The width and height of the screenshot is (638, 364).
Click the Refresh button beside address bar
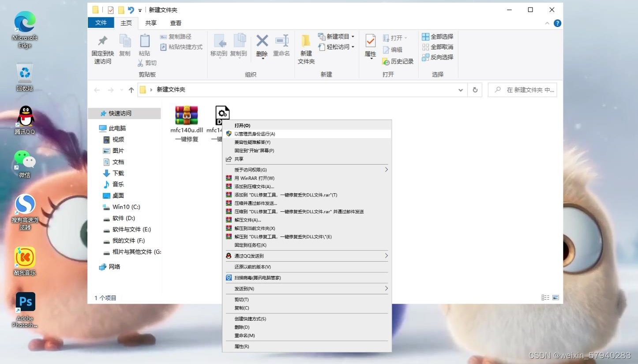point(475,90)
